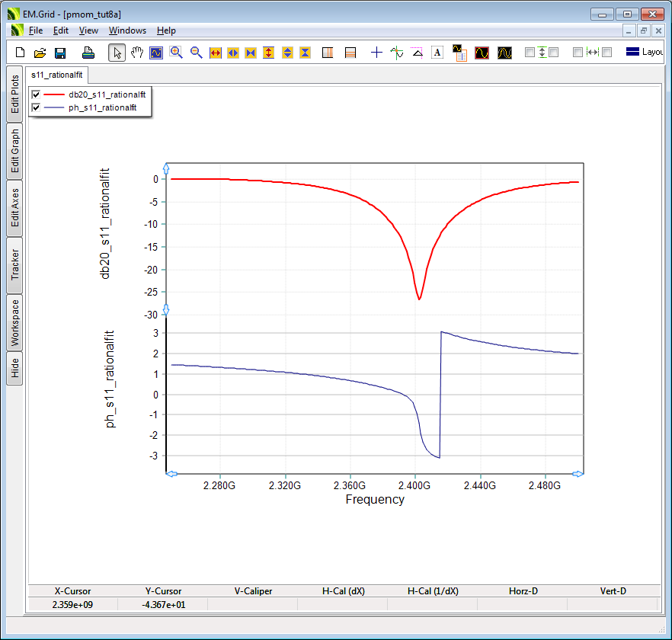Screen dimensions: 672x640
Task: Click the top blue vertical axis handle
Action: pos(167,168)
